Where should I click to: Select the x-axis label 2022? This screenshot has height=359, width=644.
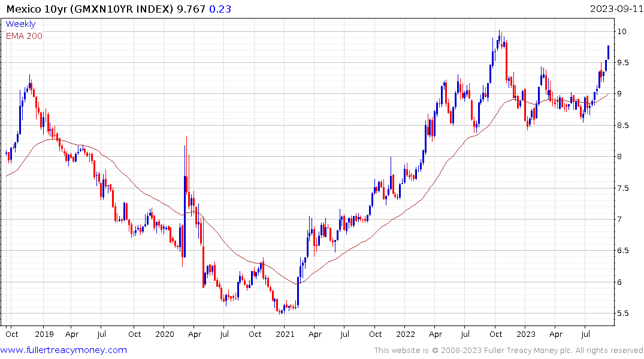point(406,334)
